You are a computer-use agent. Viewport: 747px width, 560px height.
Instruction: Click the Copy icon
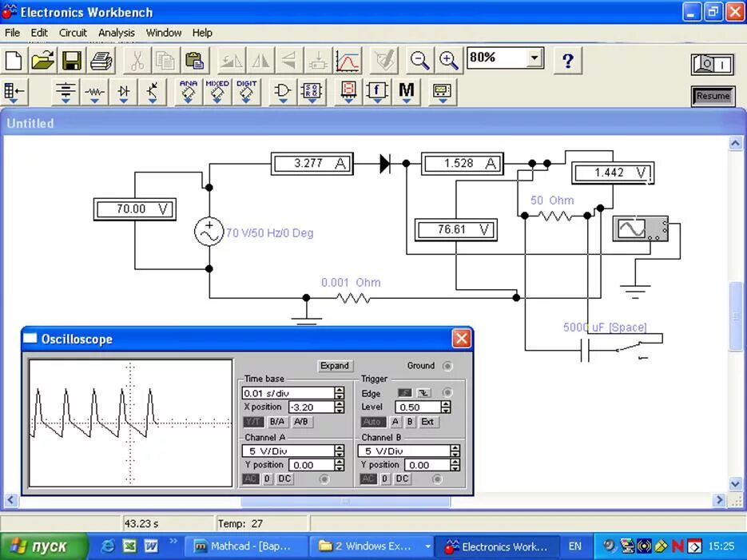click(165, 60)
